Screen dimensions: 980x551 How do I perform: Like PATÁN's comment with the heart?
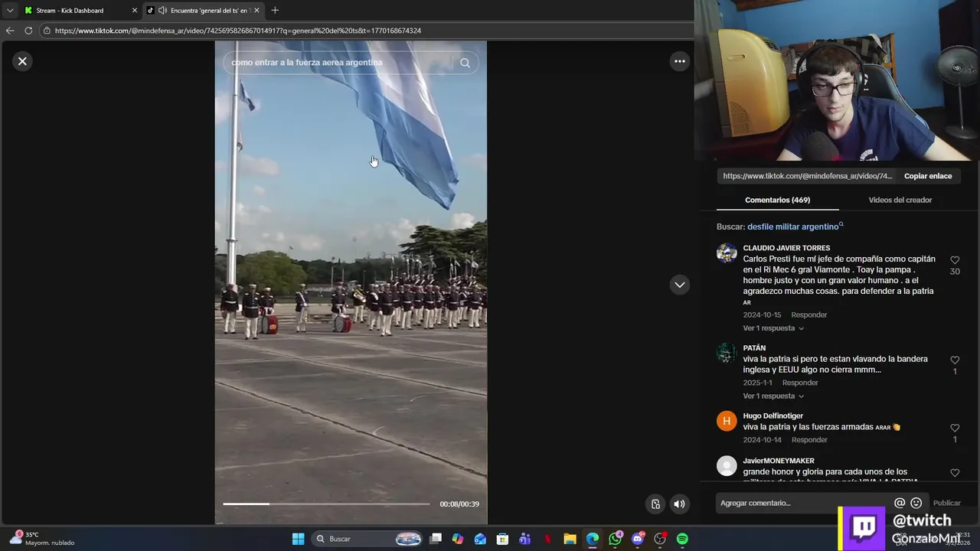(955, 360)
